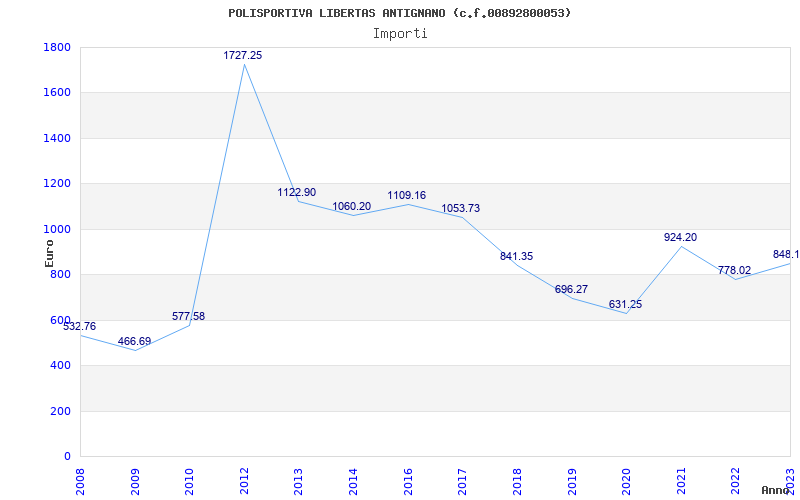This screenshot has height=500, width=800.
Task: Click the 577.58 data label
Action: (x=188, y=316)
